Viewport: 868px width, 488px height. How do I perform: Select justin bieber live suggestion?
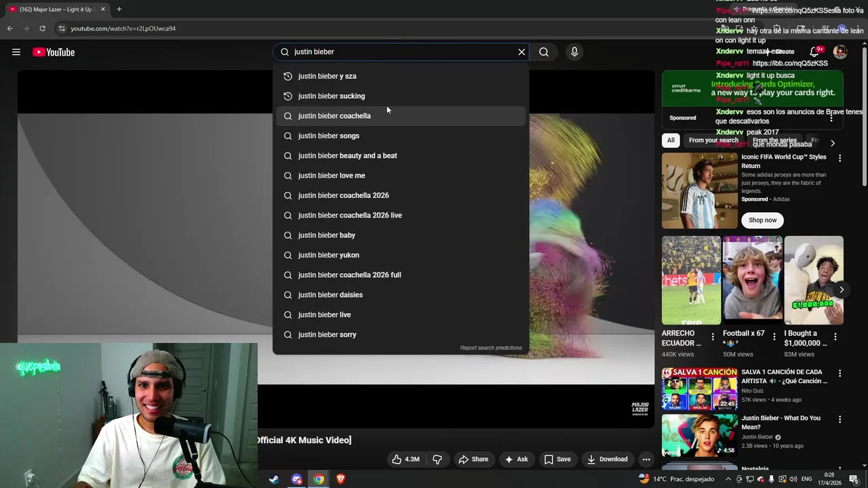[x=401, y=314]
